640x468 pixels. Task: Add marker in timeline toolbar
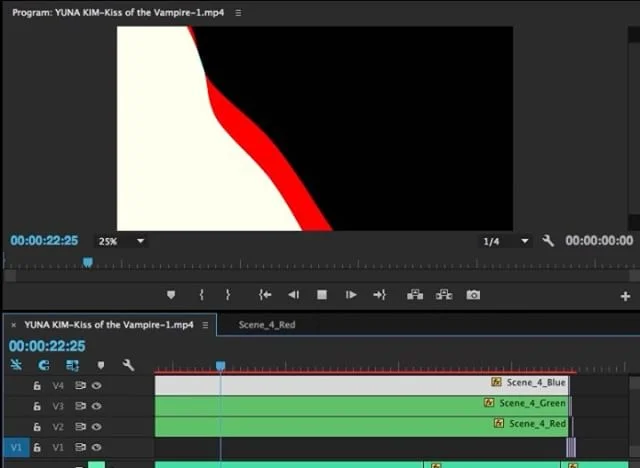pyautogui.click(x=100, y=365)
